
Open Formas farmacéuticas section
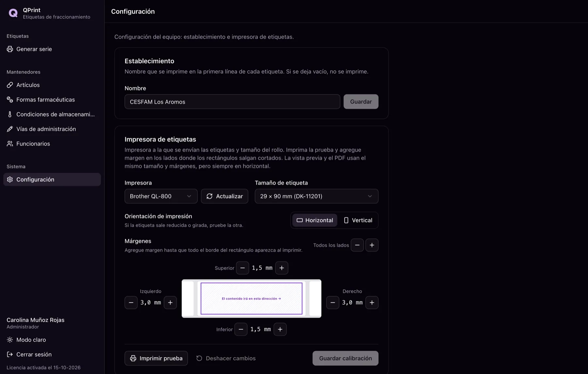point(52,100)
